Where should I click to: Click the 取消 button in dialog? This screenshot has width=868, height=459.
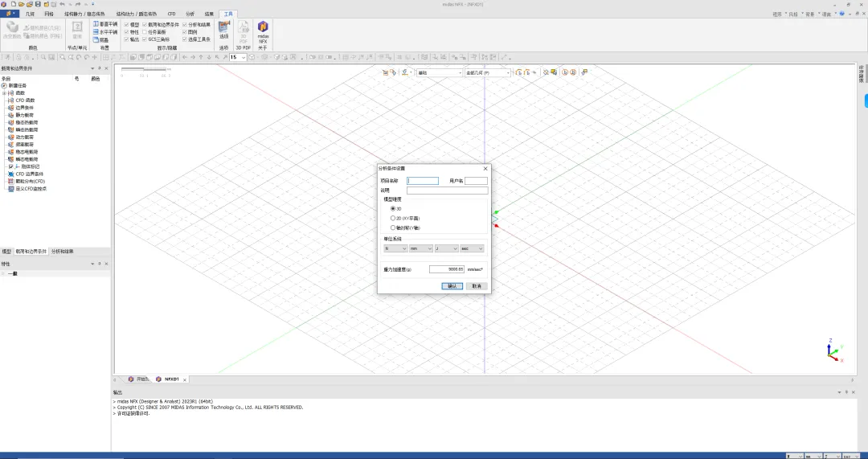(x=477, y=286)
